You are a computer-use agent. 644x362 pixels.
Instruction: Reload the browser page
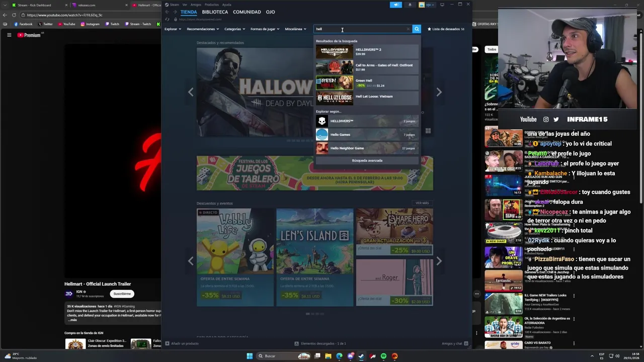pos(14,15)
